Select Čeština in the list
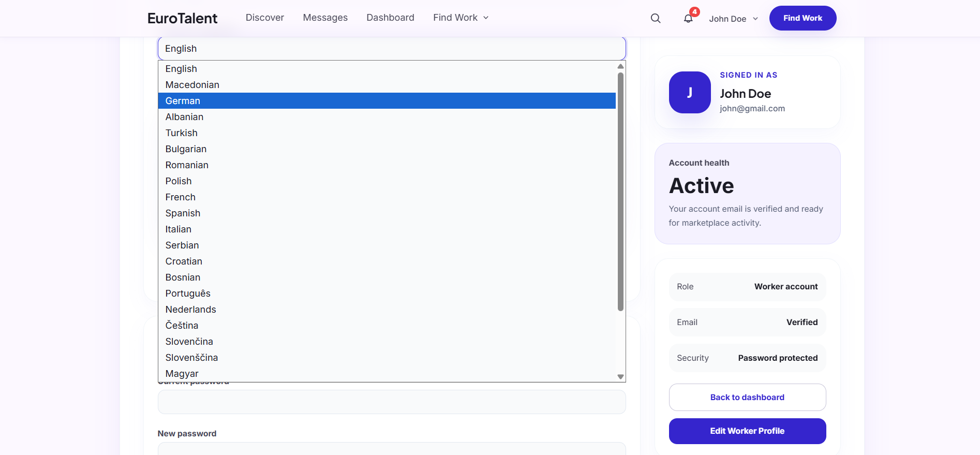This screenshot has height=455, width=980. click(x=387, y=326)
